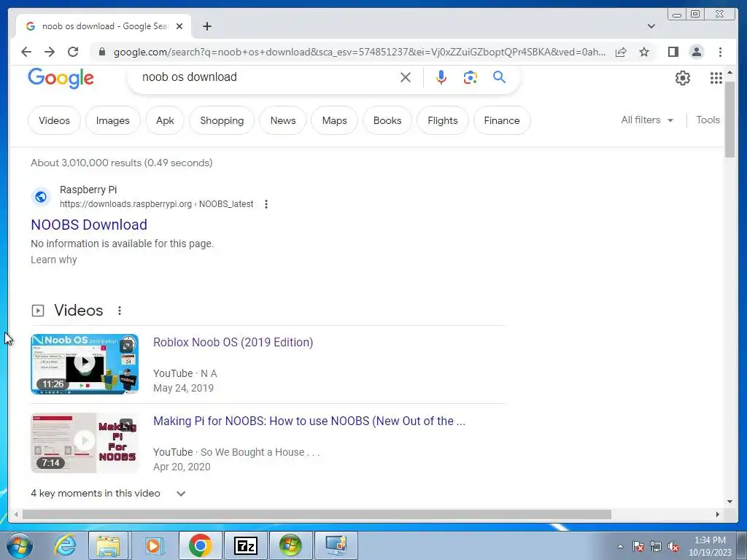Go forward in browser history

(50, 52)
